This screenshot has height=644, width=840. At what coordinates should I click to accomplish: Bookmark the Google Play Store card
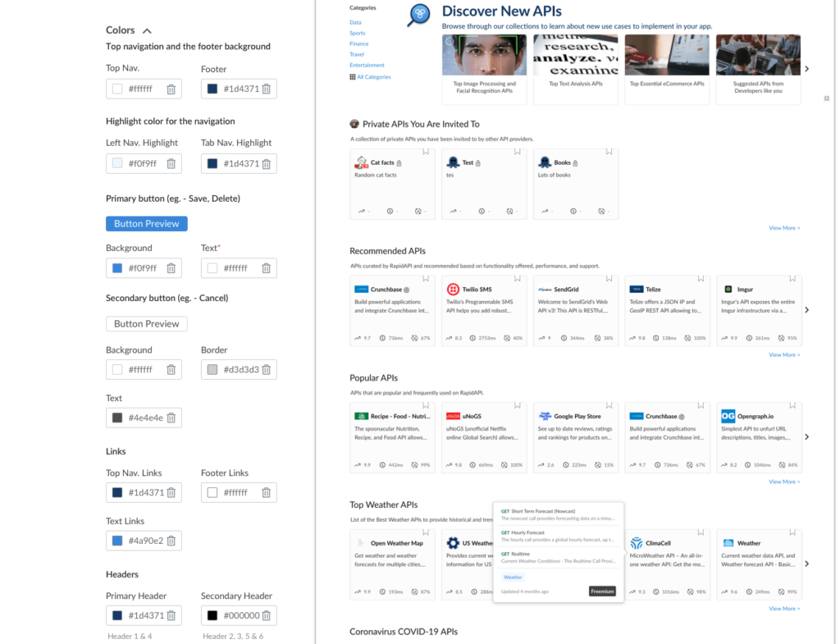(609, 406)
